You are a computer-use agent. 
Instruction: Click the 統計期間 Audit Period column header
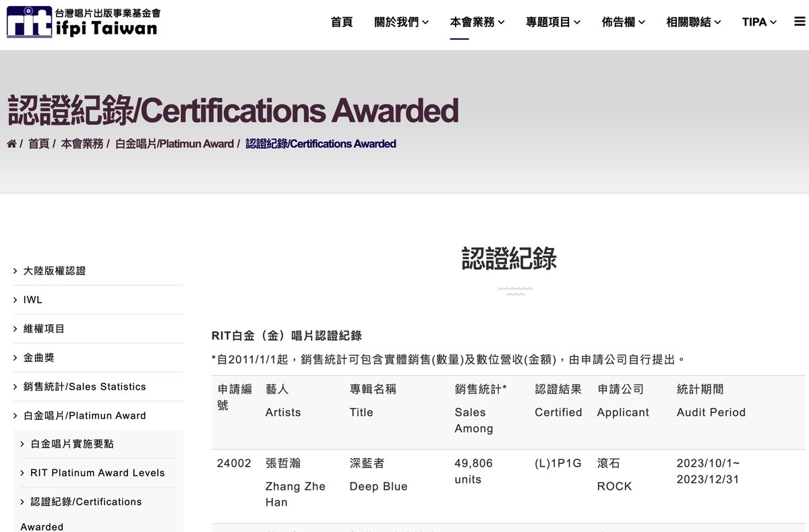click(x=711, y=401)
